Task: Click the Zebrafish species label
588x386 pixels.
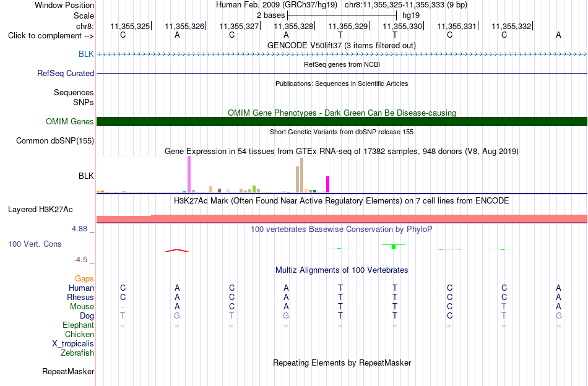Action: coord(77,353)
